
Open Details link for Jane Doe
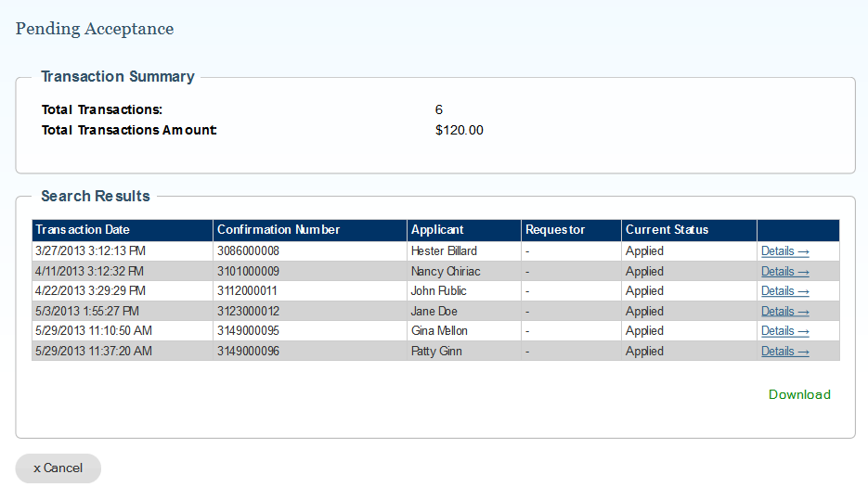click(x=784, y=312)
